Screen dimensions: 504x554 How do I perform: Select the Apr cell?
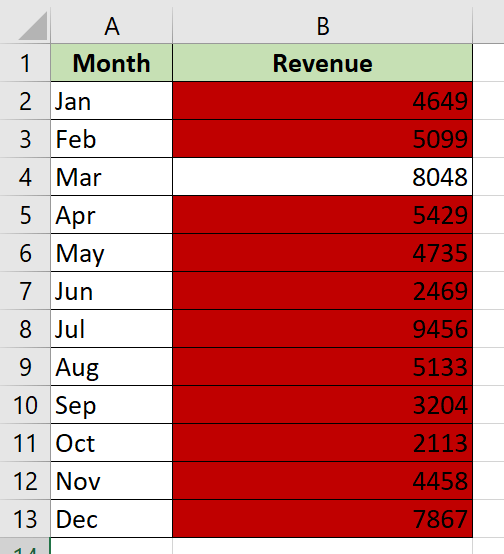click(112, 215)
